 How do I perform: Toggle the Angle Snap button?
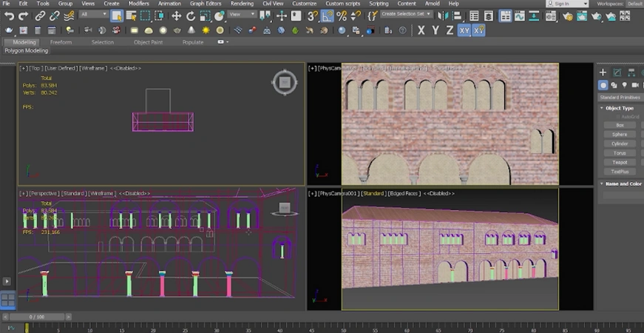(328, 16)
